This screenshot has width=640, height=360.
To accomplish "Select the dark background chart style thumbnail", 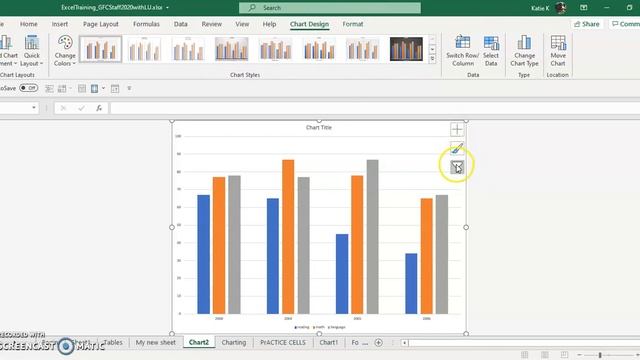I will coord(406,49).
